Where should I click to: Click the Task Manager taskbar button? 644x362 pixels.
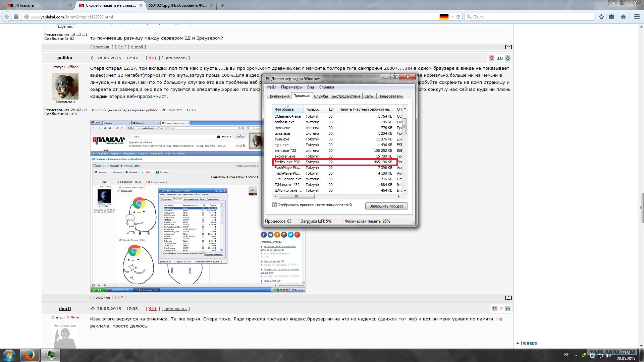point(50,355)
